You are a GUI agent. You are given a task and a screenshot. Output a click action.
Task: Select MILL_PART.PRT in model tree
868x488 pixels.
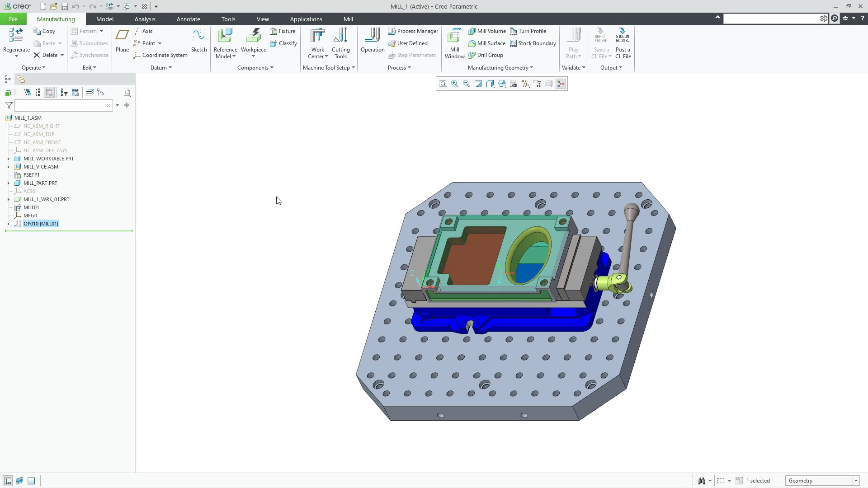(x=40, y=183)
